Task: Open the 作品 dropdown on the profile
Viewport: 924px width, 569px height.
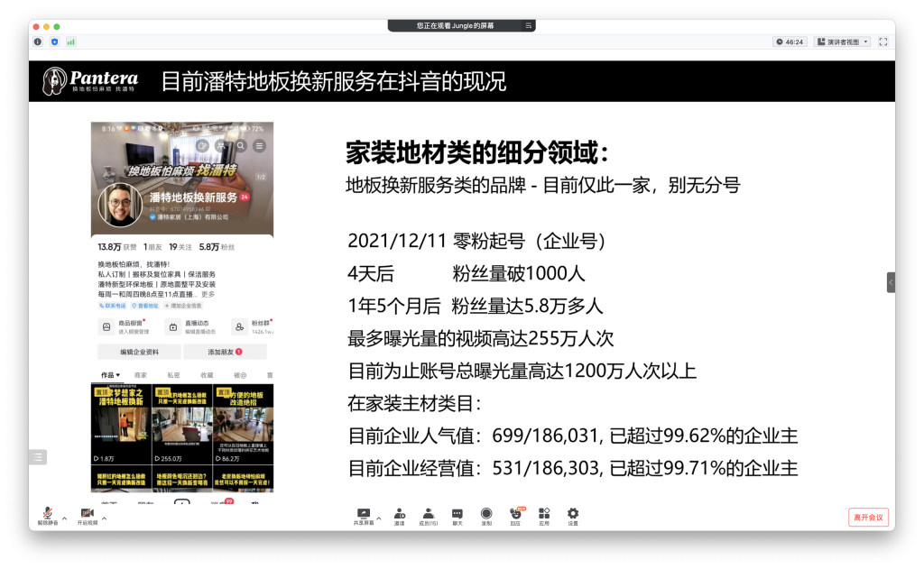Action: click(x=110, y=375)
